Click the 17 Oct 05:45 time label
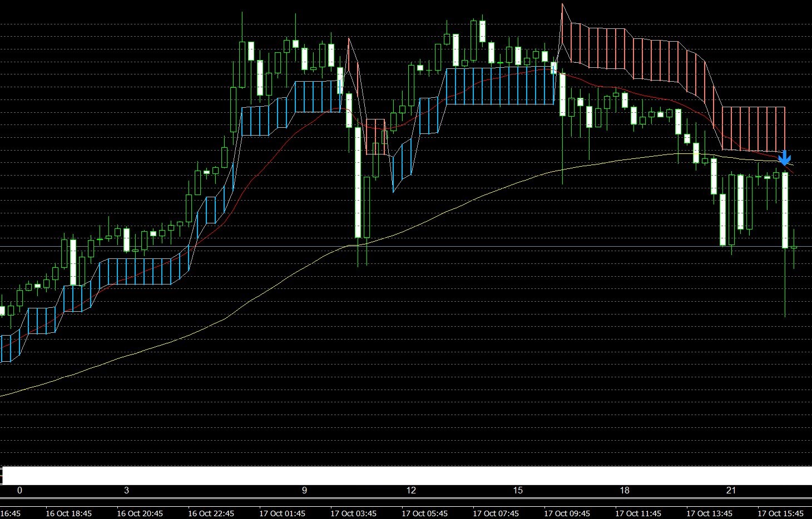Image resolution: width=812 pixels, height=519 pixels. pyautogui.click(x=425, y=513)
